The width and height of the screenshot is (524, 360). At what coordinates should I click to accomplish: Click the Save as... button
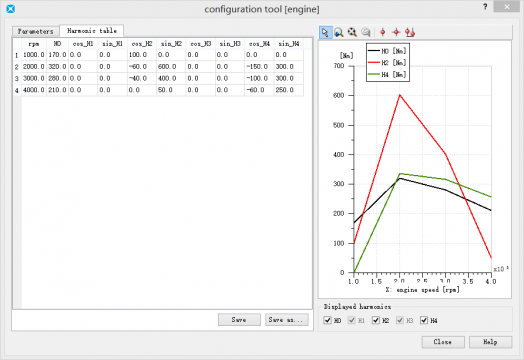point(286,320)
